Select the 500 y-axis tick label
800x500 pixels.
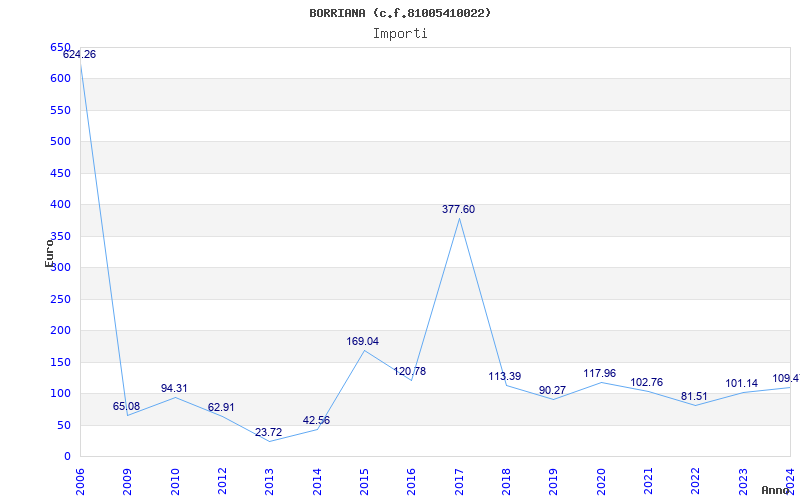pos(60,141)
